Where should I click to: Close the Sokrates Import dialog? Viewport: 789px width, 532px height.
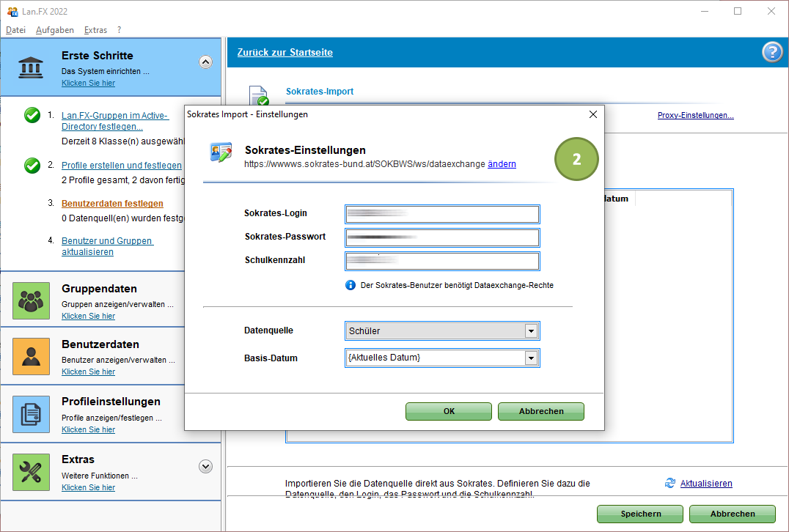[593, 114]
